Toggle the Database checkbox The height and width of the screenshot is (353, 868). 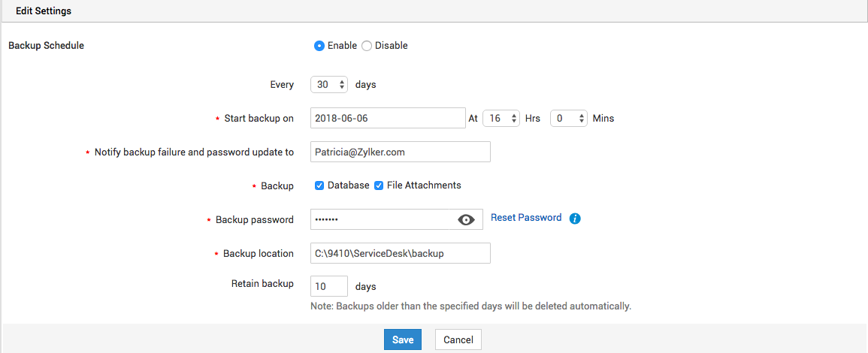[319, 186]
